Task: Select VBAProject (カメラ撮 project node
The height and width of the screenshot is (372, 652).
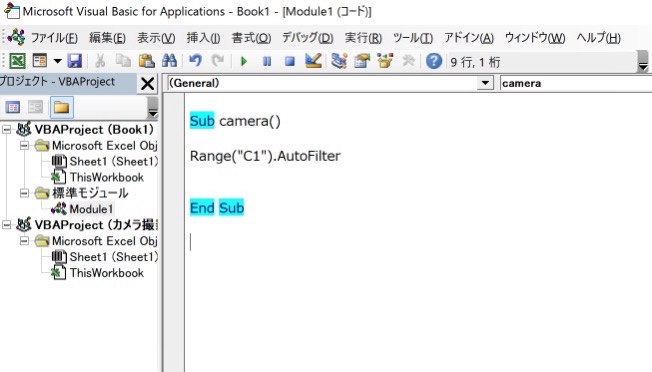Action: pyautogui.click(x=96, y=225)
